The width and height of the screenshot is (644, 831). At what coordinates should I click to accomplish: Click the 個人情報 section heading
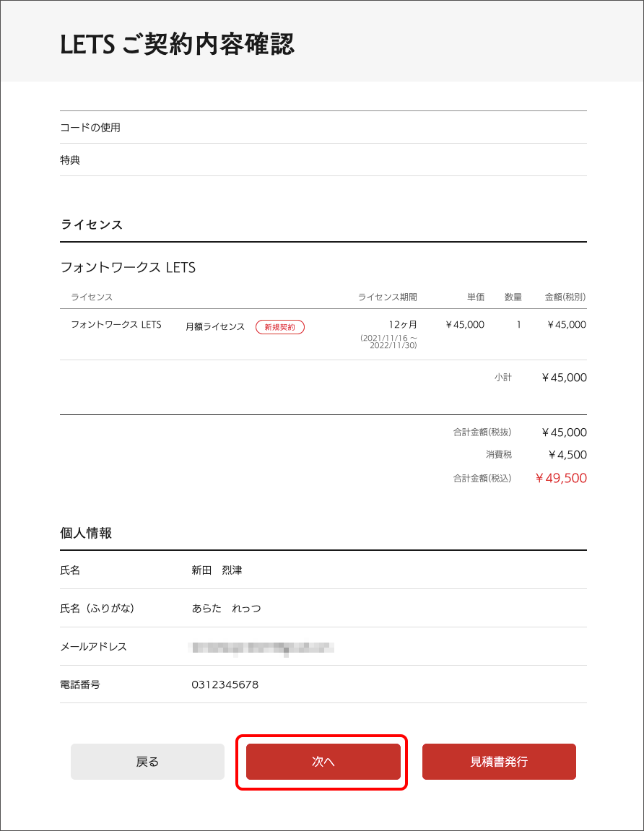(x=86, y=534)
